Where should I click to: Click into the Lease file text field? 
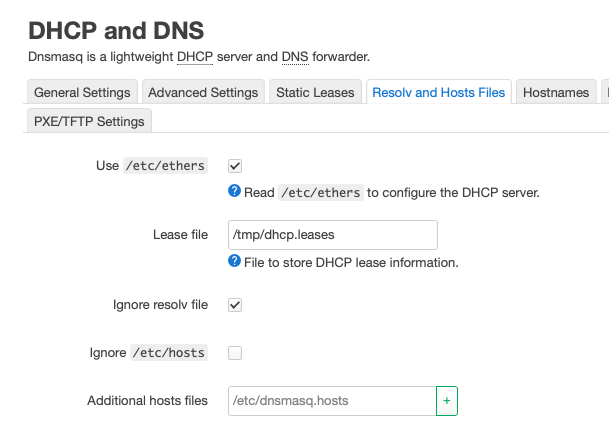coord(333,235)
